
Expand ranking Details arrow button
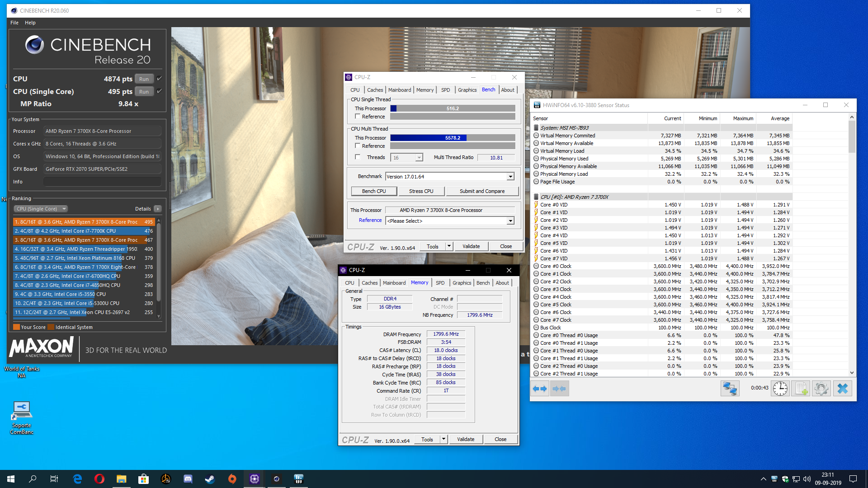[x=158, y=209]
